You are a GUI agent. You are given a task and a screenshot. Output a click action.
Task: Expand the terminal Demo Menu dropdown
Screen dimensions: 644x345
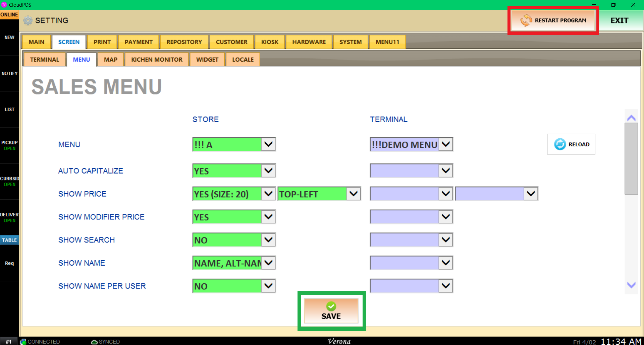click(445, 144)
